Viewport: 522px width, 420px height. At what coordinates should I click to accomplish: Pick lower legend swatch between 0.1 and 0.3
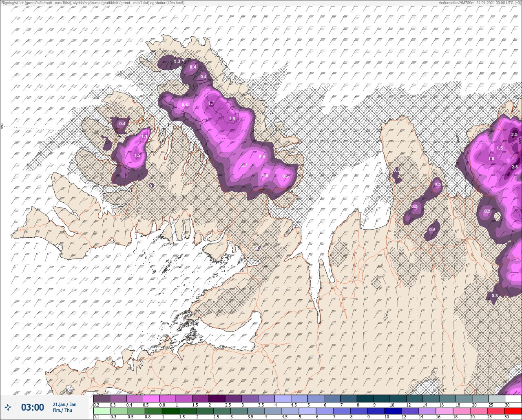pyautogui.click(x=102, y=411)
